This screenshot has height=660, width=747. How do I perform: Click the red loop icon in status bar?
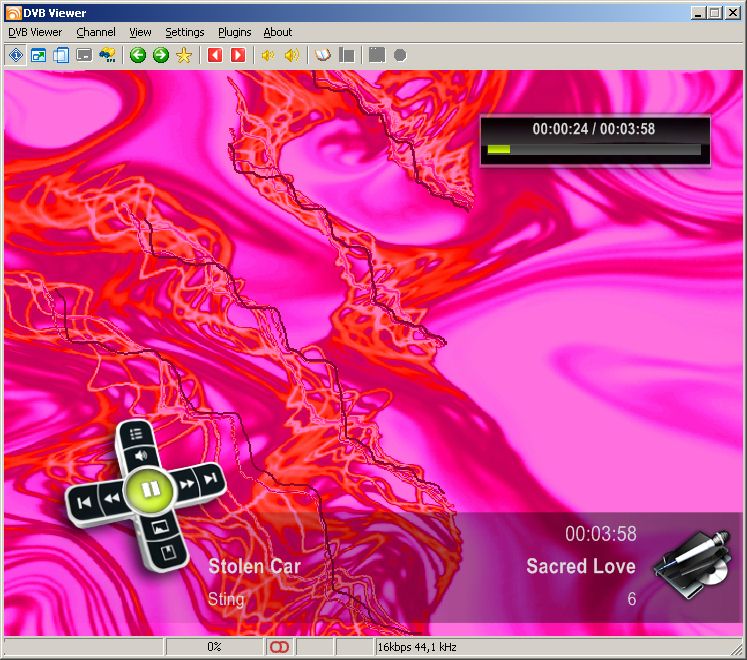(280, 647)
